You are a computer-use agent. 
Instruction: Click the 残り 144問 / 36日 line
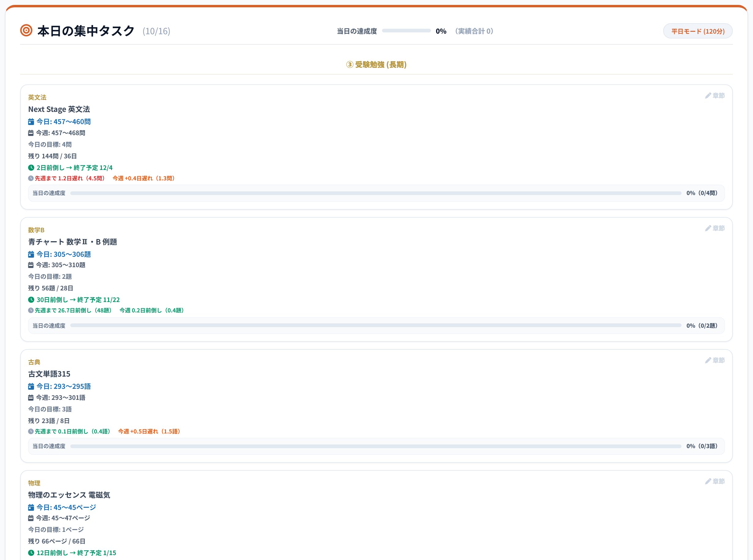pyautogui.click(x=52, y=156)
